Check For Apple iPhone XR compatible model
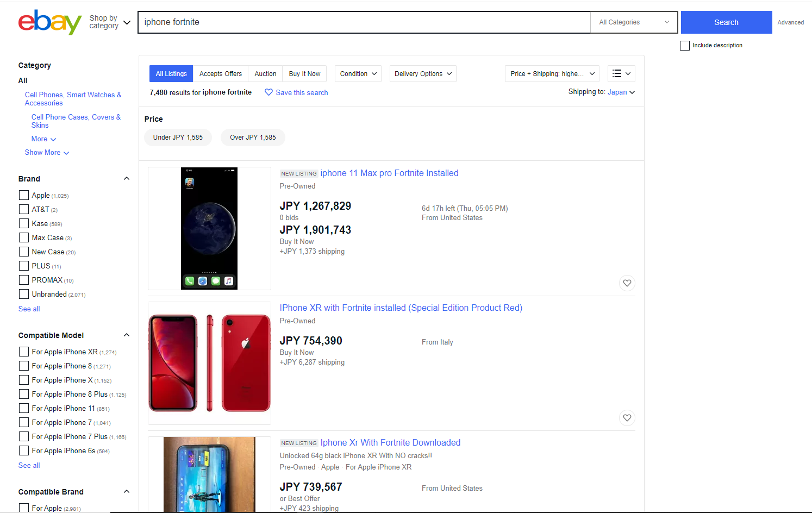This screenshot has width=812, height=513. tap(24, 352)
